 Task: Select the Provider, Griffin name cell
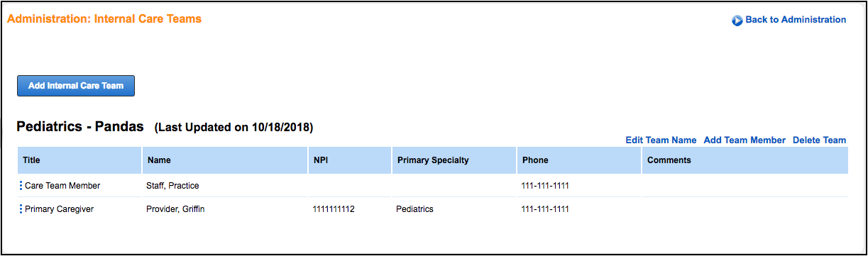pyautogui.click(x=175, y=209)
